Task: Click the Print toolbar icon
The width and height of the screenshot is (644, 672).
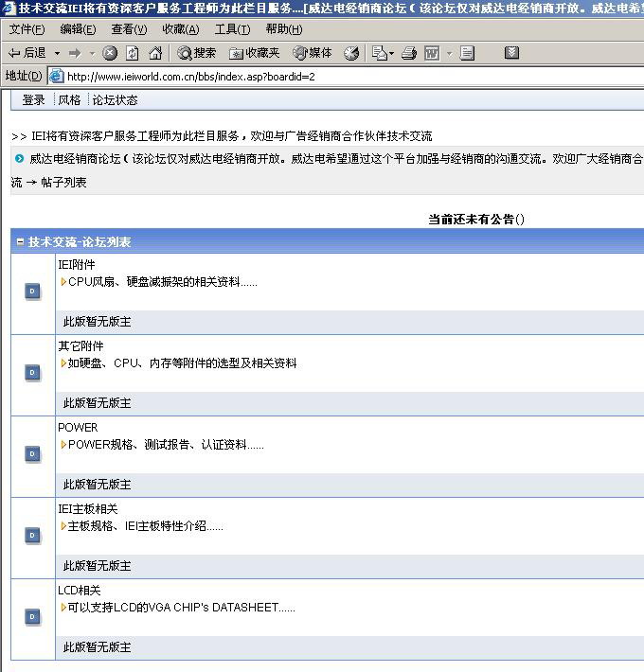Action: [x=409, y=53]
